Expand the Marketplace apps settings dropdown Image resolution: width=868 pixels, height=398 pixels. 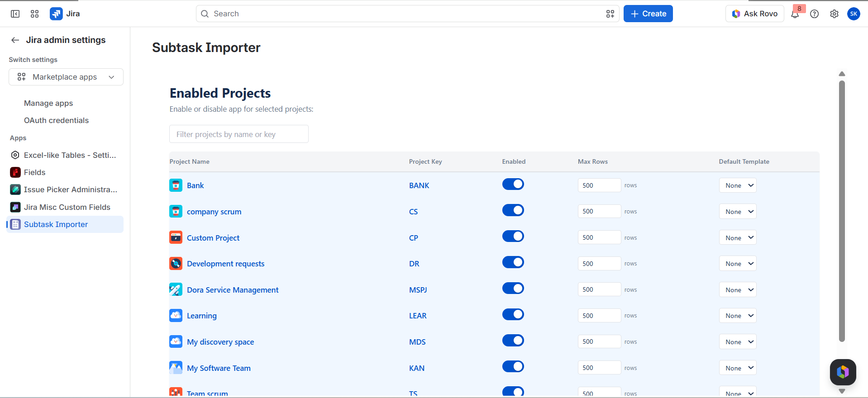[x=66, y=77]
